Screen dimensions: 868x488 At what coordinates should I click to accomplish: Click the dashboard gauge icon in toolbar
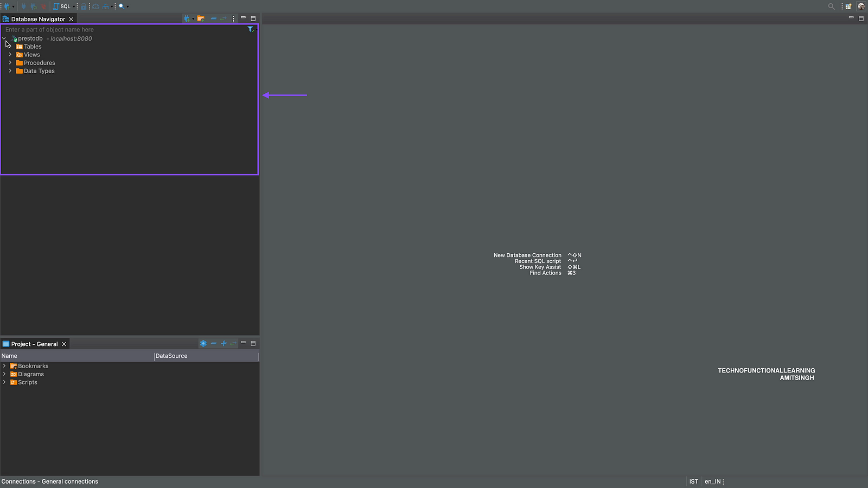point(95,7)
